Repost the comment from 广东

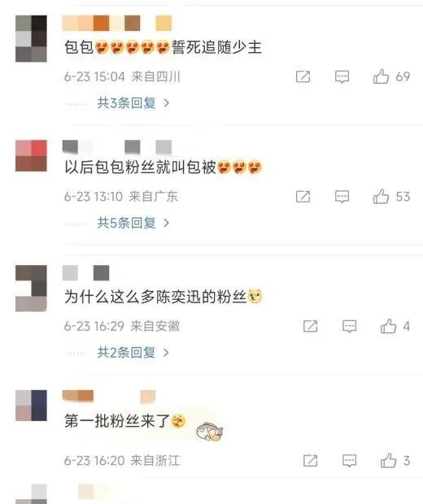(x=303, y=197)
